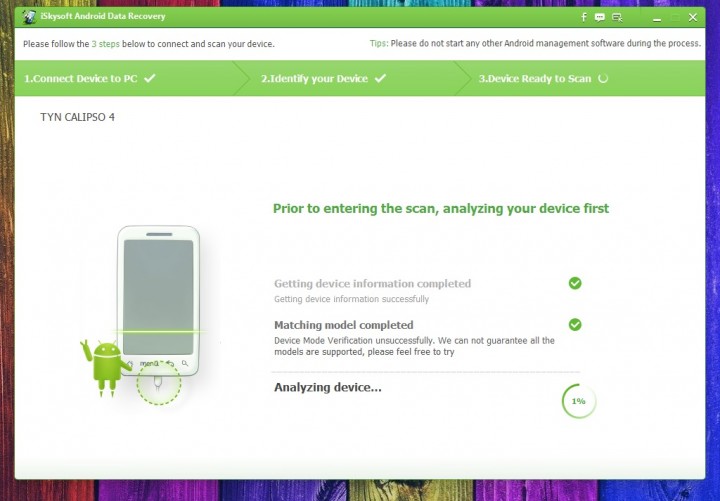
Task: Click the feedback chat bubble icon
Action: click(599, 17)
